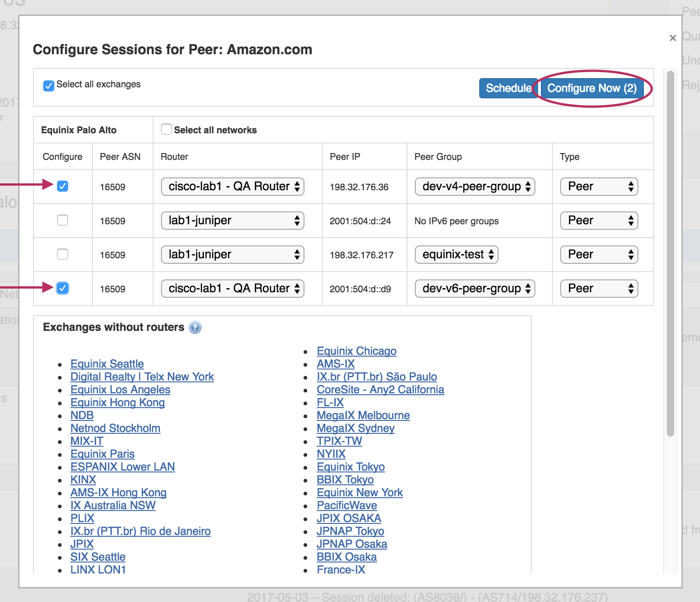Viewport: 700px width, 602px height.
Task: Enable Select all networks checkbox
Action: (x=166, y=130)
